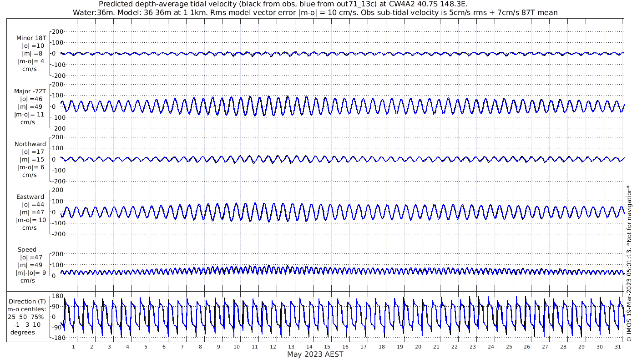This screenshot has width=637, height=364.
Task: Click day '10' on the date axis
Action: coord(237,346)
